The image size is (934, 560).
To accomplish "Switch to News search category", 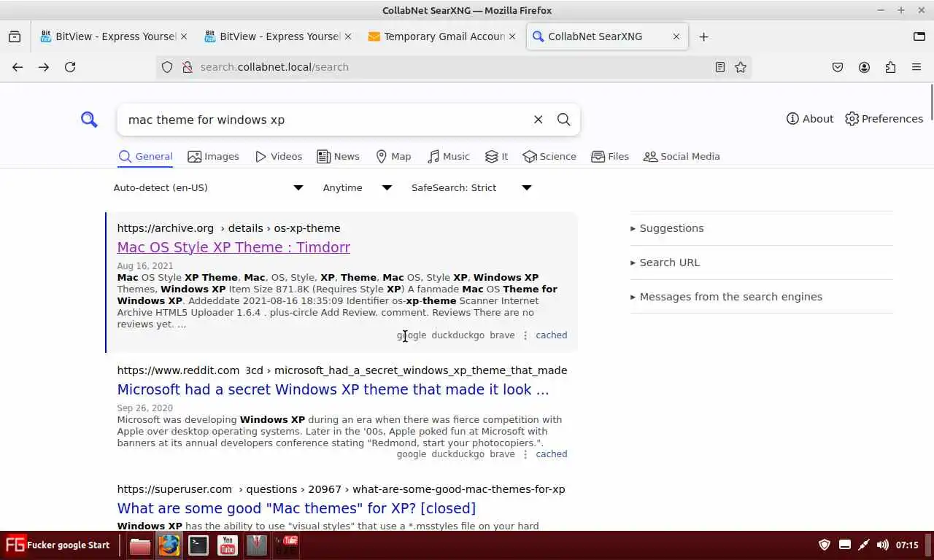I will (338, 156).
